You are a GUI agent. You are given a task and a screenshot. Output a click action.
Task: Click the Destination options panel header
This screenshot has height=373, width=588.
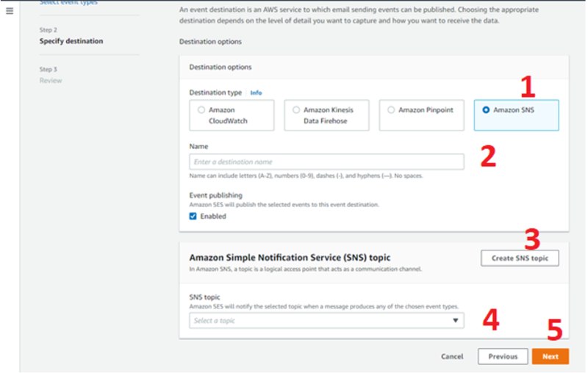(x=374, y=67)
